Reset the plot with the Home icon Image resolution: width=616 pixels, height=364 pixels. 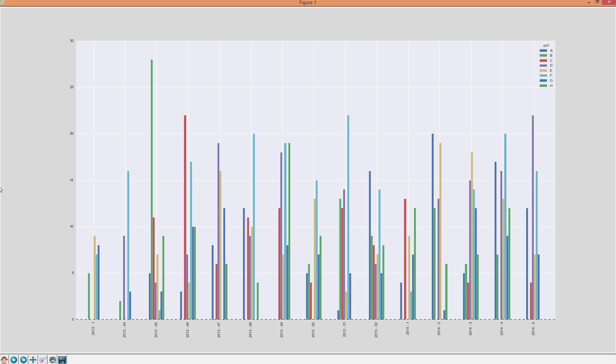[x=4, y=359]
